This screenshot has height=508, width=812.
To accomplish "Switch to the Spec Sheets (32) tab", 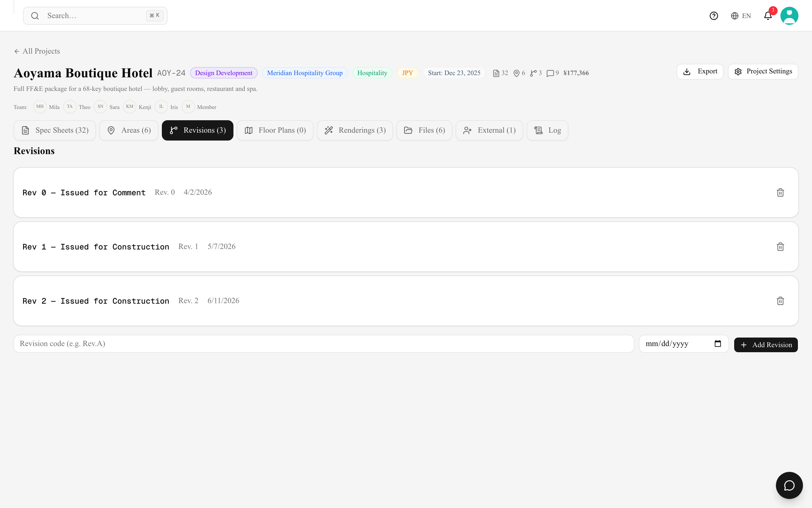I will [55, 130].
